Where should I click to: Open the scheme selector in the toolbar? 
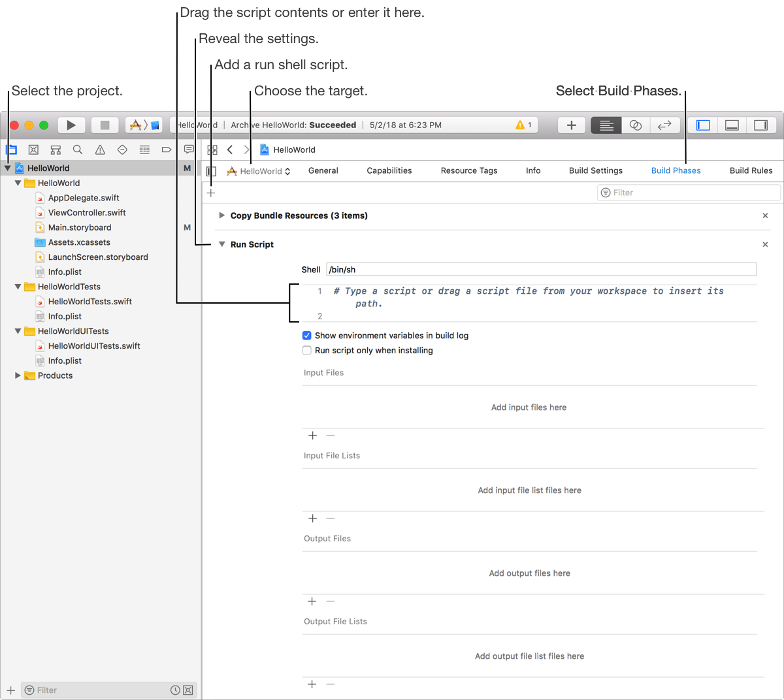point(144,125)
